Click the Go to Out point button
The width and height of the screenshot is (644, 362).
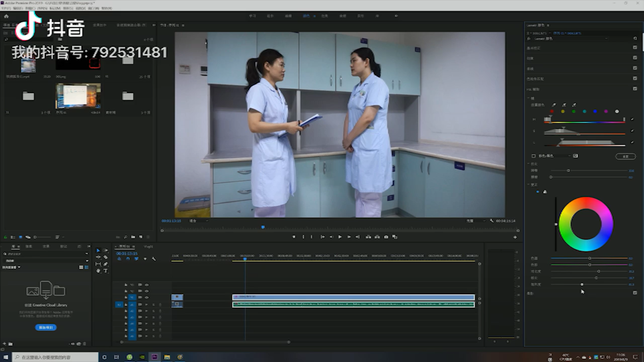tap(358, 237)
